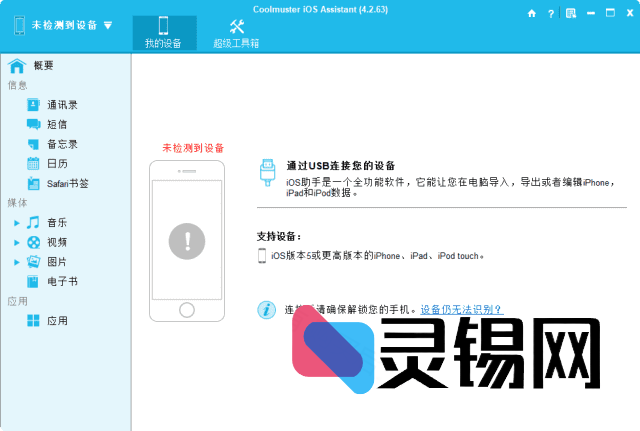640x431 pixels.
Task: Open 应用 entry in the sidebar
Action: [x=57, y=321]
